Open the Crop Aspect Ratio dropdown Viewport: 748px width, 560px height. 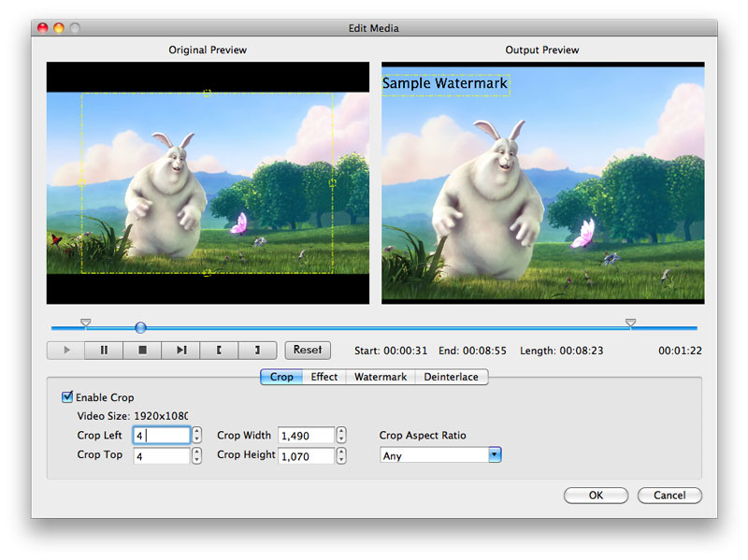[495, 455]
